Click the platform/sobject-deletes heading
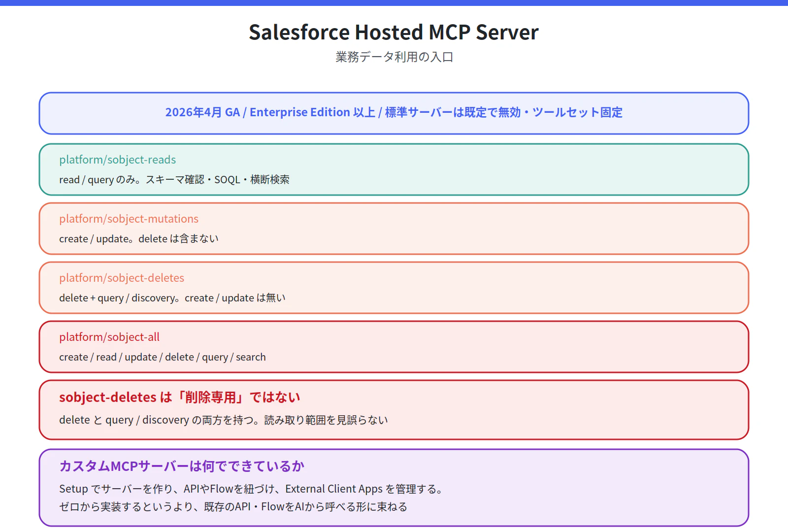This screenshot has height=532, width=788. tap(122, 278)
